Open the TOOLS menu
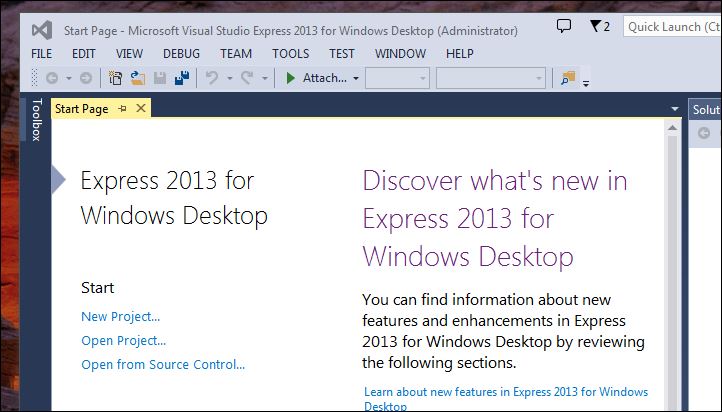 291,53
